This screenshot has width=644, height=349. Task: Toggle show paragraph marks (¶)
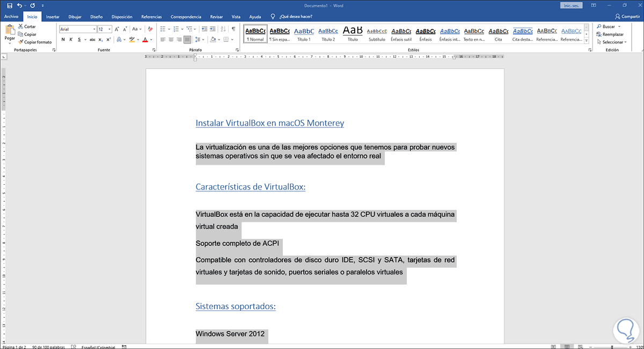(x=233, y=29)
